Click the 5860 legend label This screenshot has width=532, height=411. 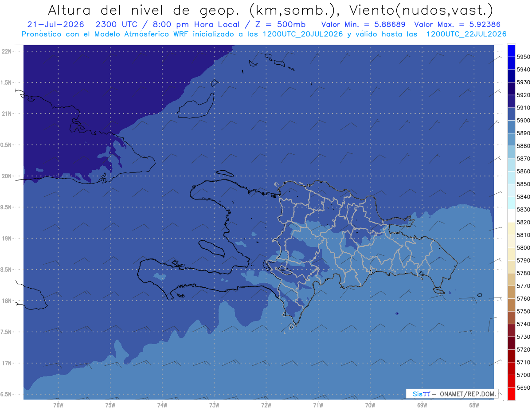point(523,171)
